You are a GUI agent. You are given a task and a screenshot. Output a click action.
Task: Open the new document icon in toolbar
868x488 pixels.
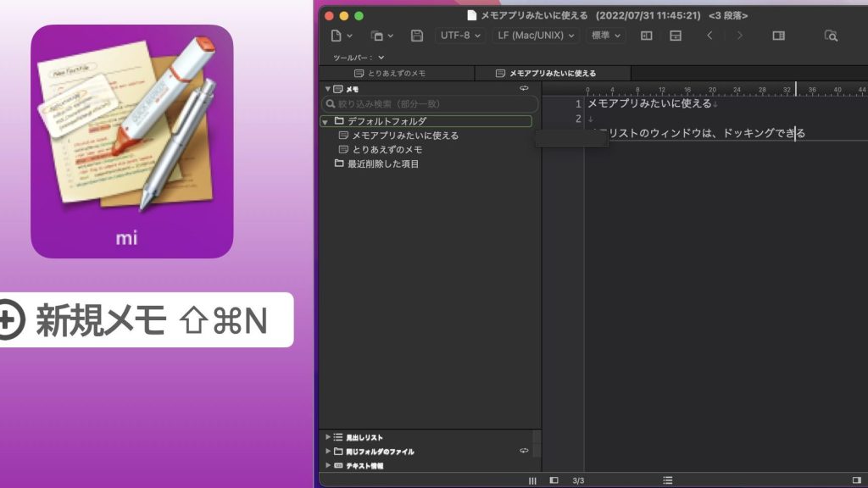point(336,36)
